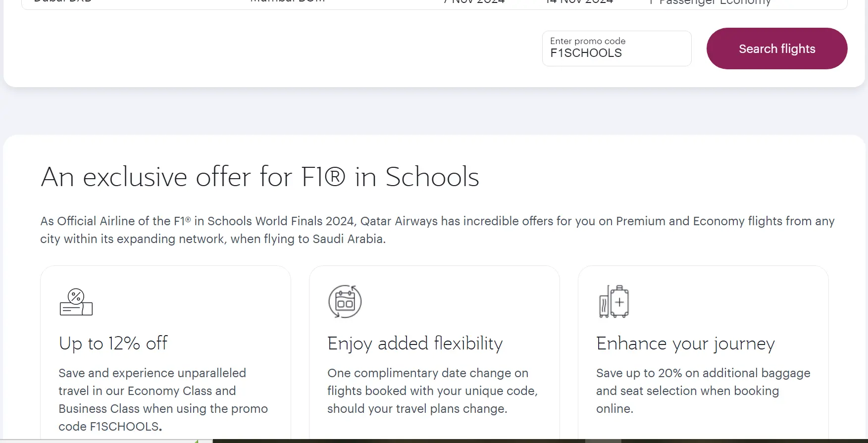Click the bold F1SCHOOLS promo code text
This screenshot has width=868, height=443.
[123, 426]
